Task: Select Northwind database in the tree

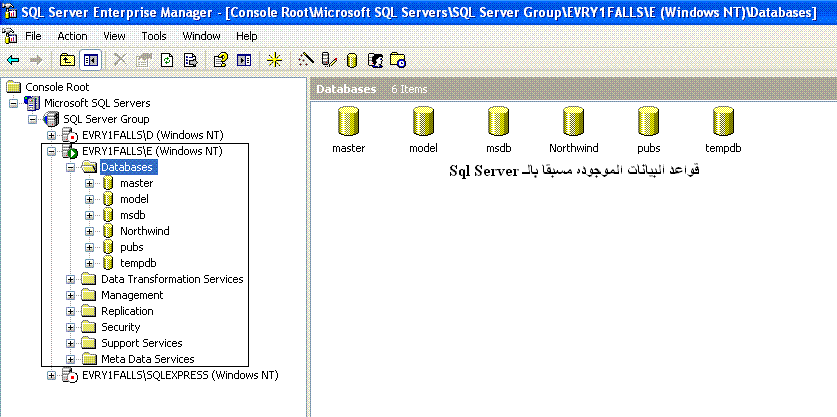Action: coord(145,231)
